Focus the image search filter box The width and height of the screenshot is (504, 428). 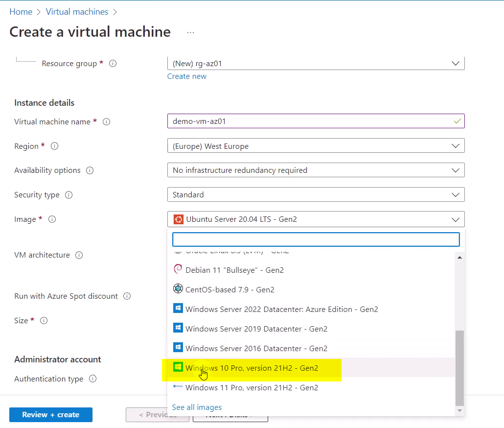(x=316, y=239)
